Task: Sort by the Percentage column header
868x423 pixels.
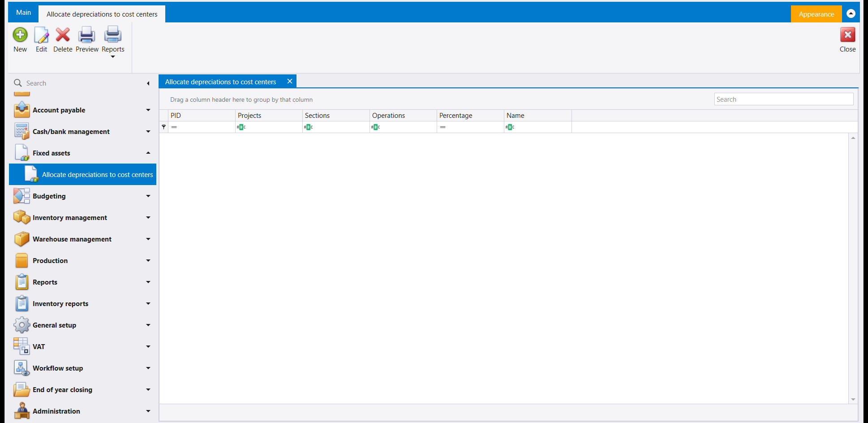Action: coord(470,115)
